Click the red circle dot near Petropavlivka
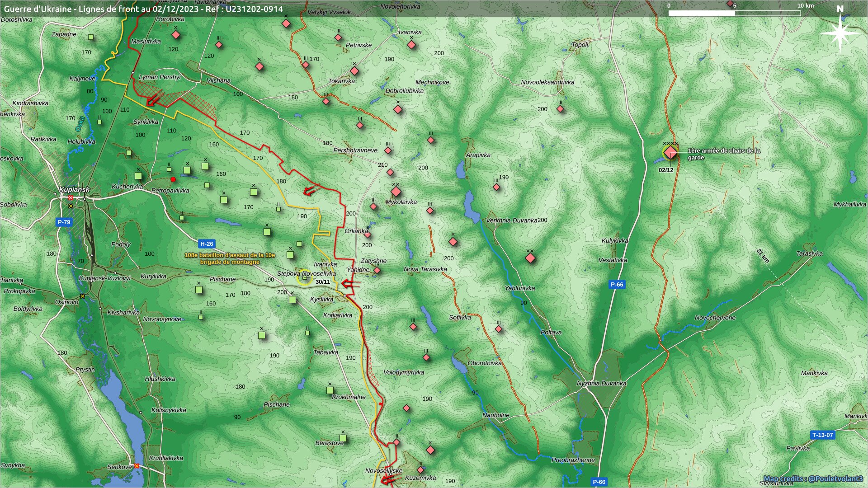 point(173,180)
